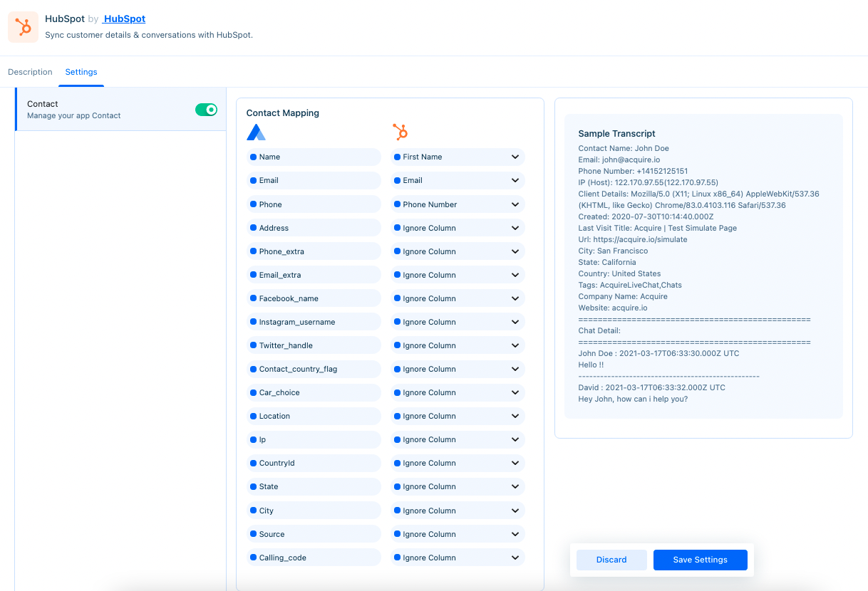Image resolution: width=868 pixels, height=591 pixels.
Task: Click the Phone source field
Action: coord(314,204)
